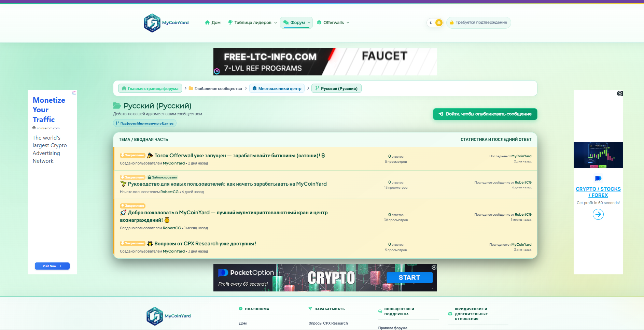Click the MyCoinYard logo in the header

pos(166,23)
